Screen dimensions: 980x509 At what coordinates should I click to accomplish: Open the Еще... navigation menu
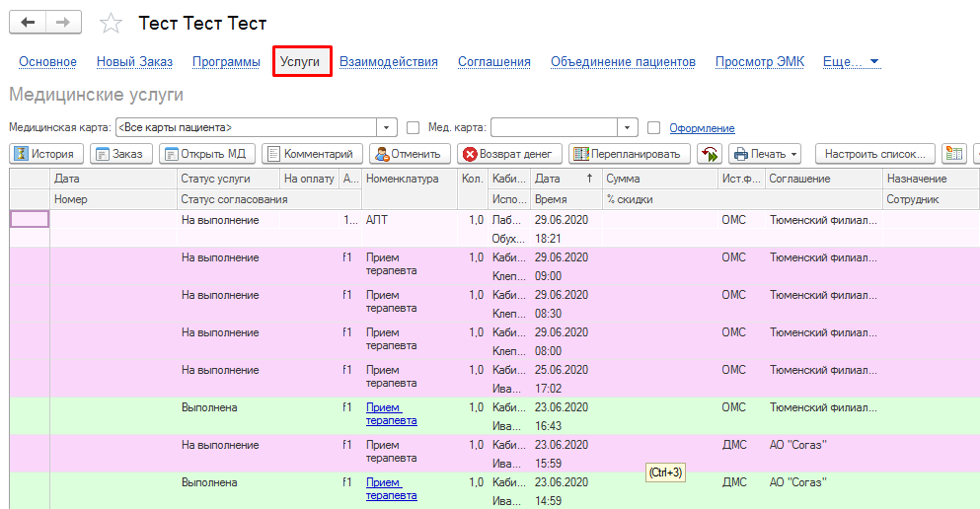point(851,62)
